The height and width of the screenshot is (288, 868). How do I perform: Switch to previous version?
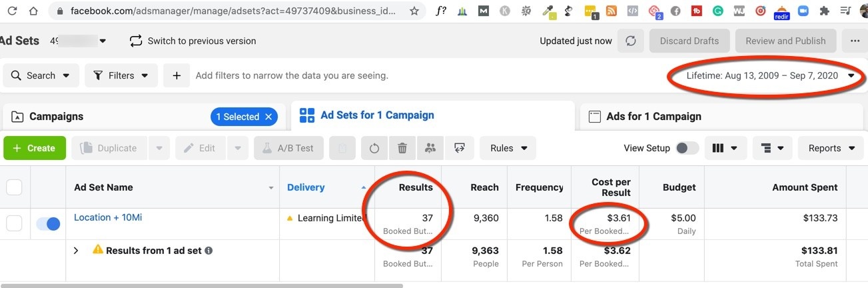pyautogui.click(x=193, y=41)
